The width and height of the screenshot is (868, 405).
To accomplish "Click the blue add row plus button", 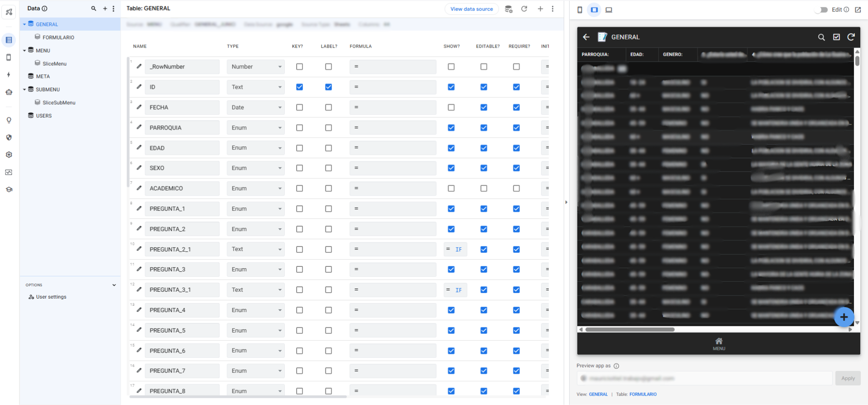I will (844, 317).
